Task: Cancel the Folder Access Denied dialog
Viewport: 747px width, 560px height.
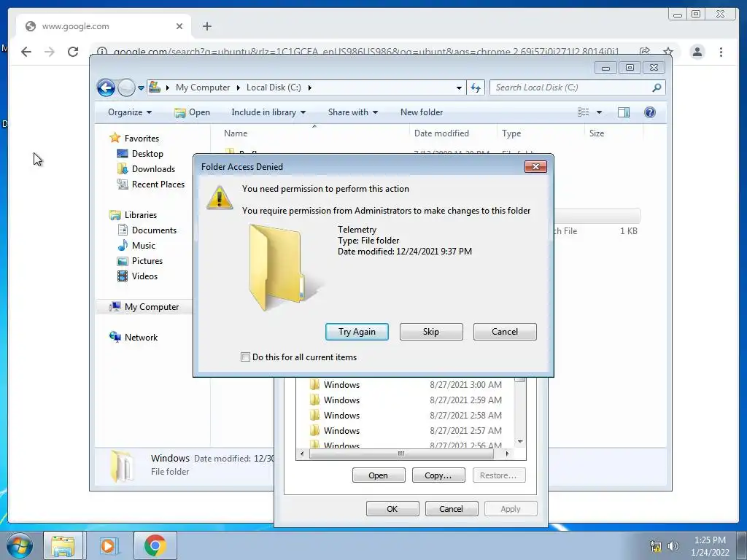Action: click(505, 332)
